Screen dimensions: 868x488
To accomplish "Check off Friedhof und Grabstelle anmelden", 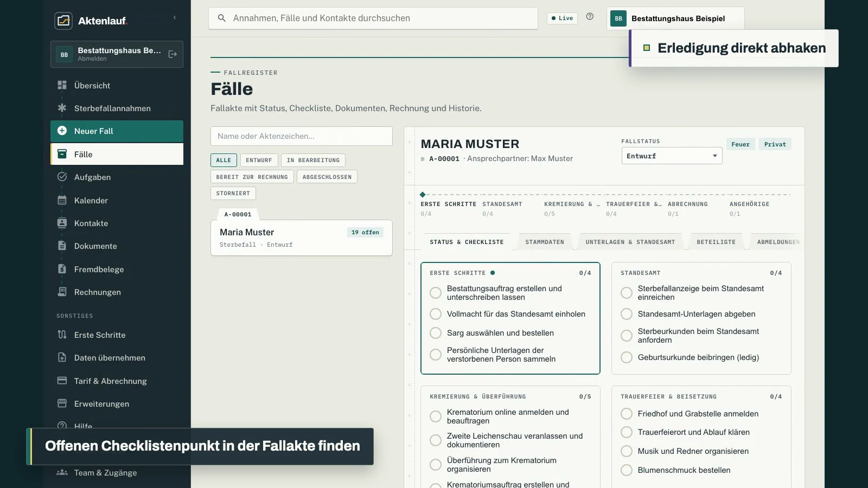I will point(627,414).
